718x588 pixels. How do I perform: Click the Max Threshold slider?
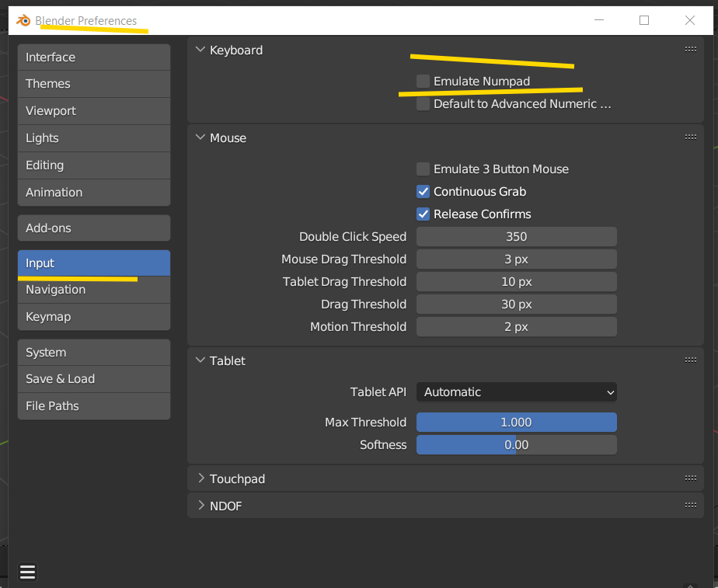tap(516, 423)
